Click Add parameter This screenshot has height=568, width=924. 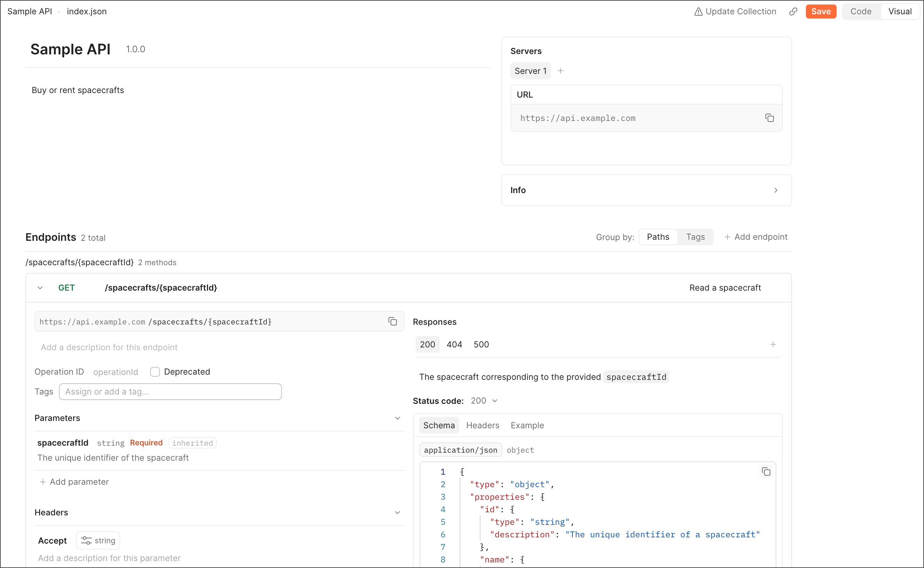(x=74, y=482)
